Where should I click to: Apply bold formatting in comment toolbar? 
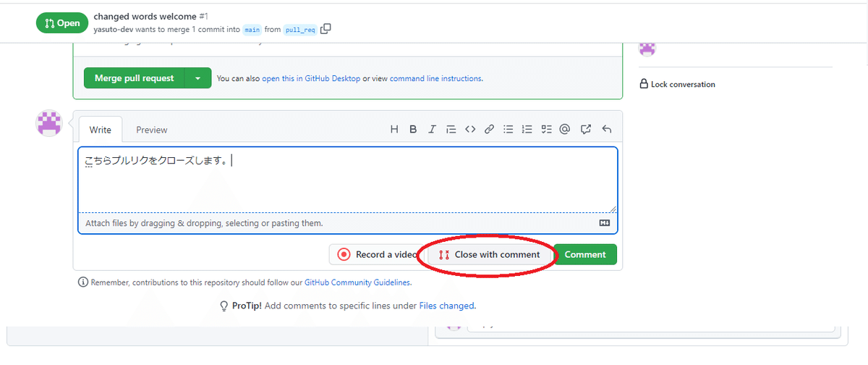[413, 130]
